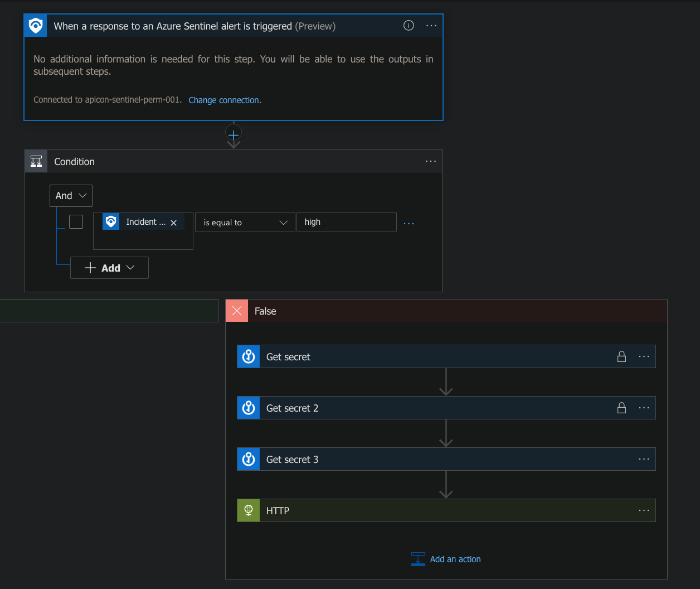Viewport: 700px width, 589px height.
Task: Open blue ellipsis menu on condition row
Action: click(409, 223)
